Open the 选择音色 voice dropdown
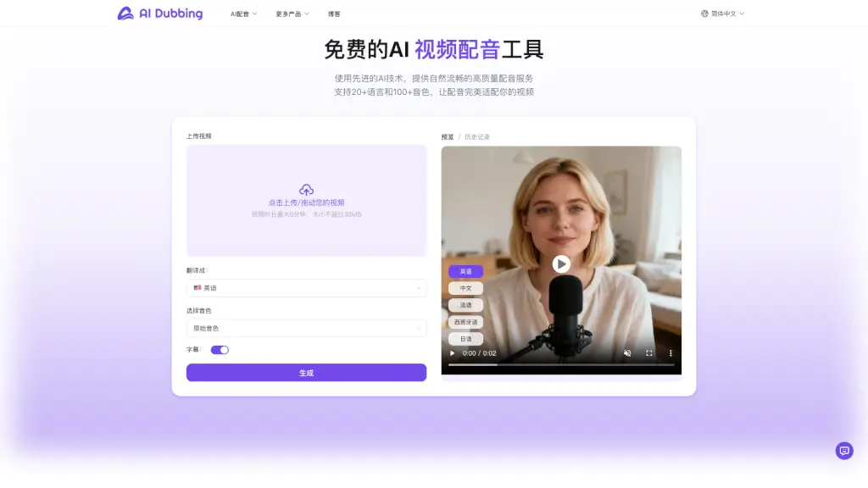Viewport: 868px width, 488px height. (x=306, y=328)
